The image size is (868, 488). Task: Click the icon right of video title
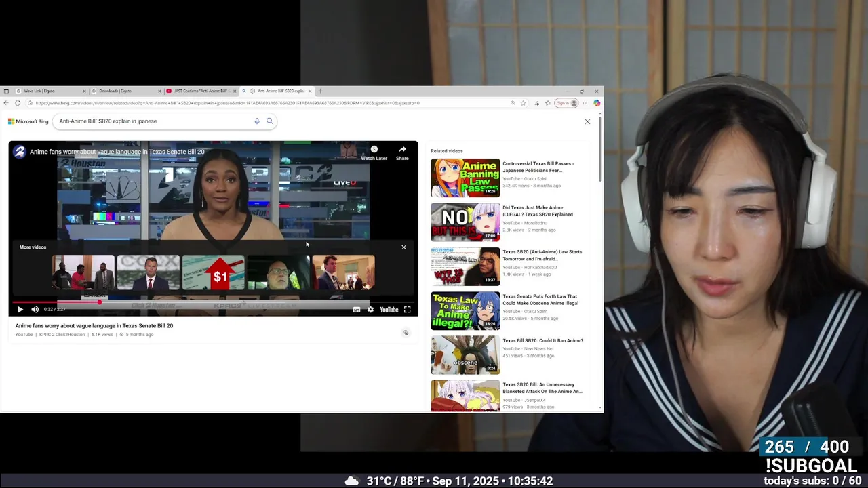pyautogui.click(x=406, y=333)
